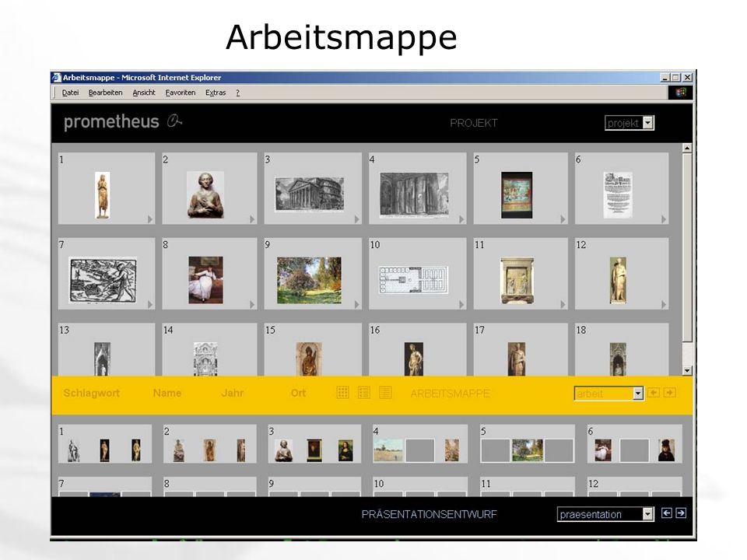Open the praesentation dropdown
The width and height of the screenshot is (747, 560).
point(605,514)
